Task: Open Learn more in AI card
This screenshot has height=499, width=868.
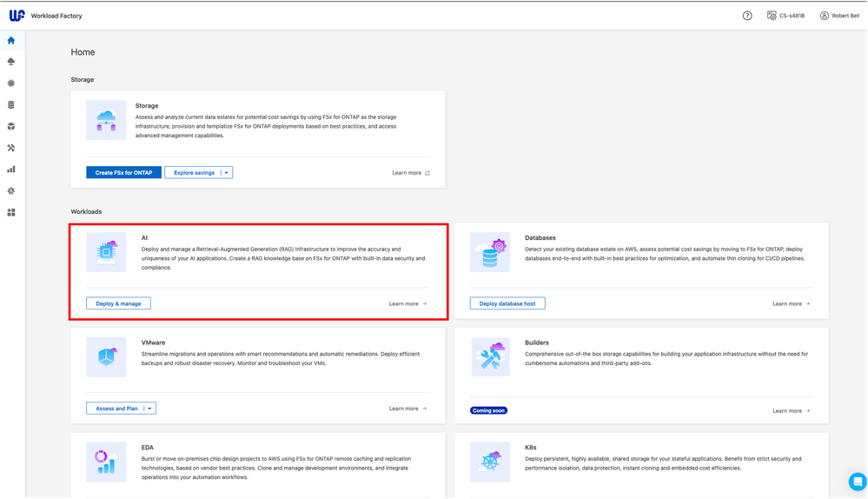Action: [407, 303]
